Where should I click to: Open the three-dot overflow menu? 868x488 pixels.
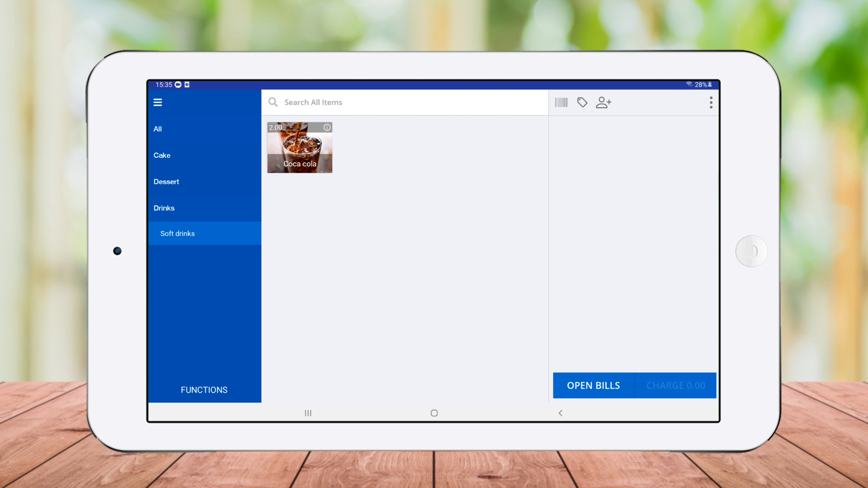tap(711, 103)
